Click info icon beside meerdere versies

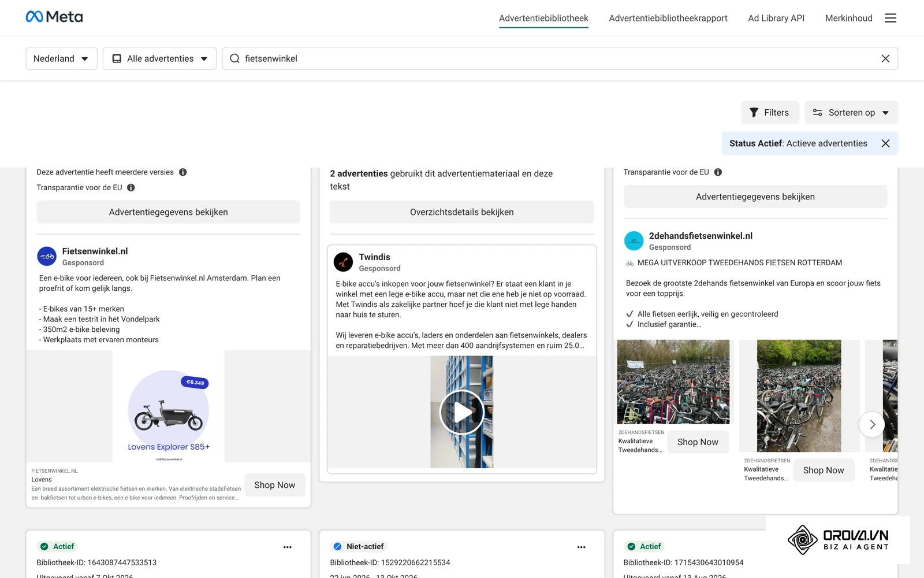tap(183, 172)
